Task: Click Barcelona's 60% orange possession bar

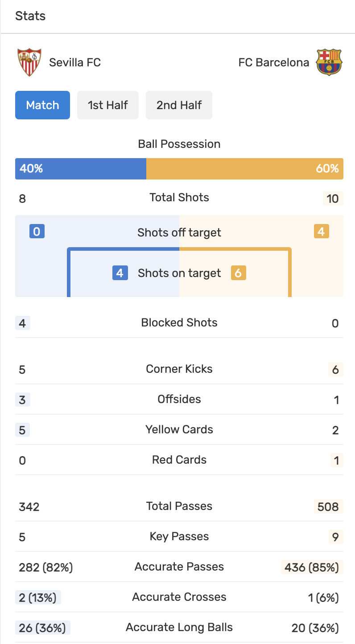Action: point(245,169)
